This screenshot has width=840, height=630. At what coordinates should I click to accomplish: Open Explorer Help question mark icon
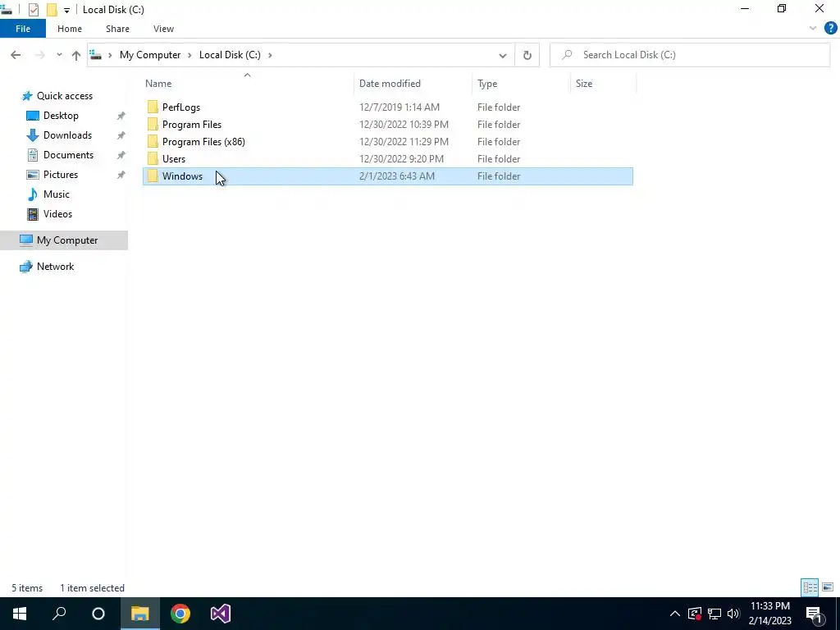(x=830, y=29)
